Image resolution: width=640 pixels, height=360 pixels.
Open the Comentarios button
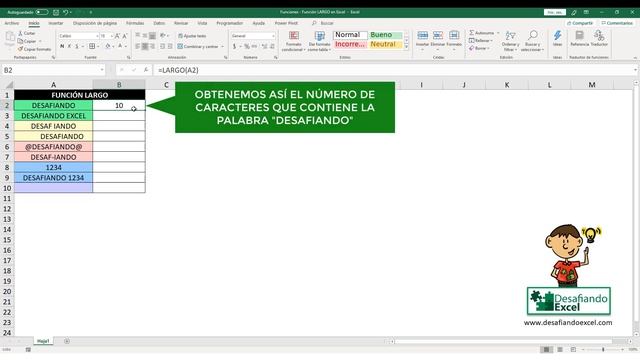pyautogui.click(x=617, y=23)
